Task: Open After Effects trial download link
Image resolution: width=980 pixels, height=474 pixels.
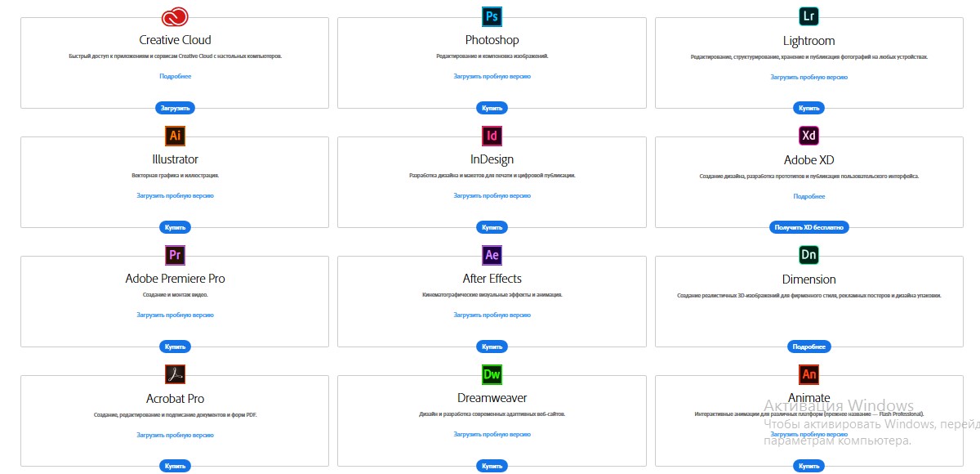Action: [492, 315]
